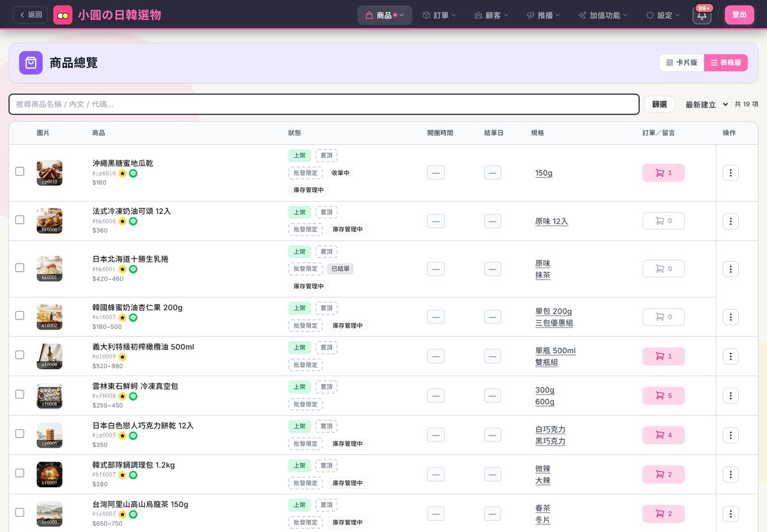Open the 最新建立 sort dropdown
767x532 pixels.
tap(706, 104)
